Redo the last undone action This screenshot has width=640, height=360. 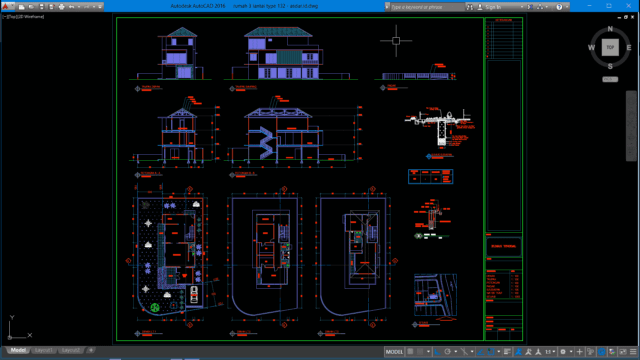coord(87,7)
